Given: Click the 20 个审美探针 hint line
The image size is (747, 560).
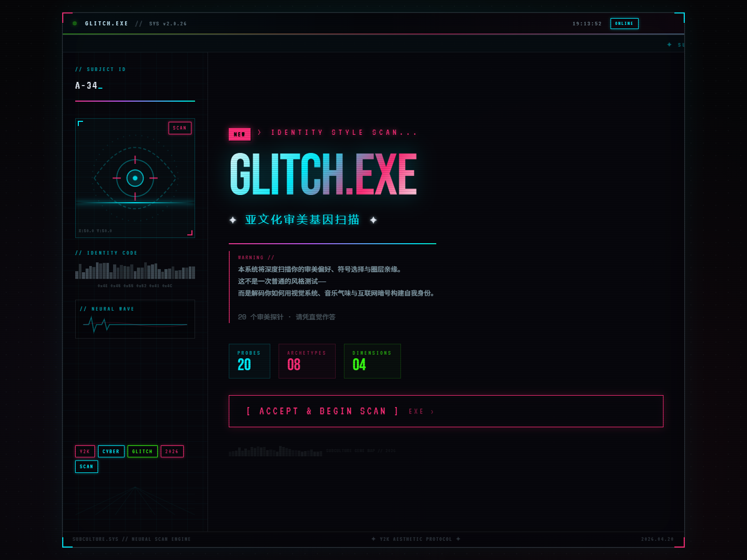Looking at the screenshot, I should 287,317.
